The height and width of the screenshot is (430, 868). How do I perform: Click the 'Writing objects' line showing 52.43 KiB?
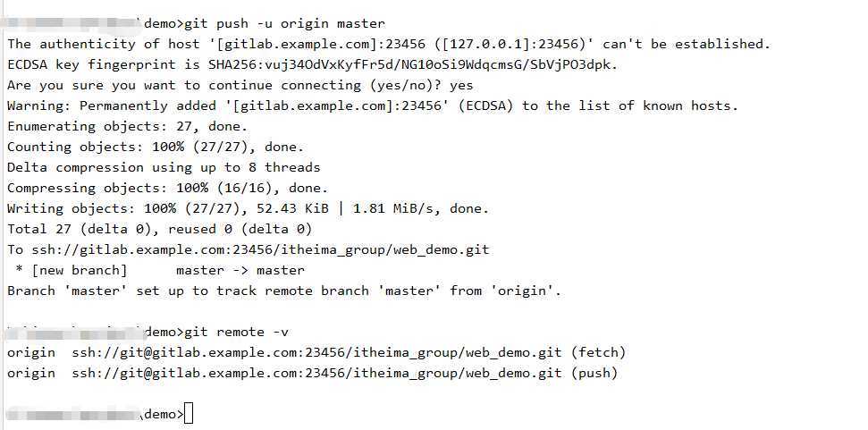pyautogui.click(x=248, y=208)
